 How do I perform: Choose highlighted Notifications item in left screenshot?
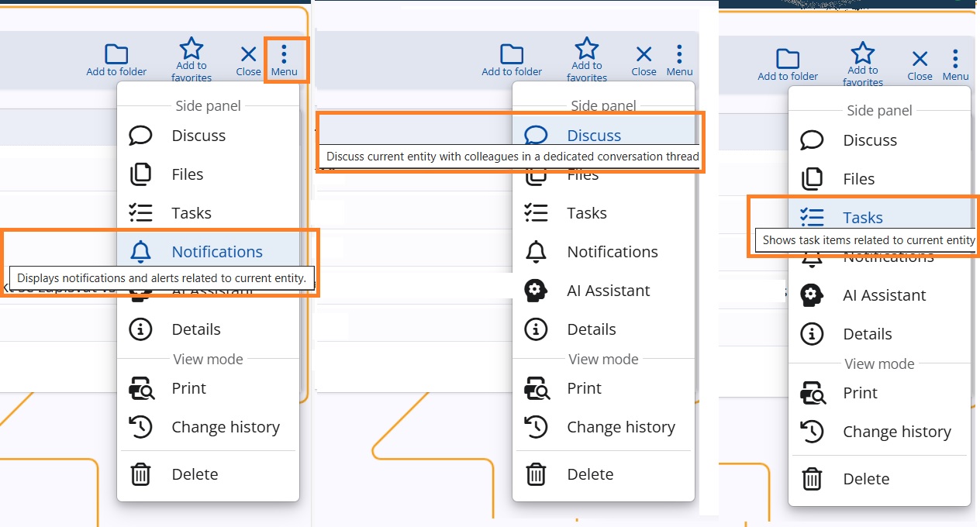click(x=208, y=252)
